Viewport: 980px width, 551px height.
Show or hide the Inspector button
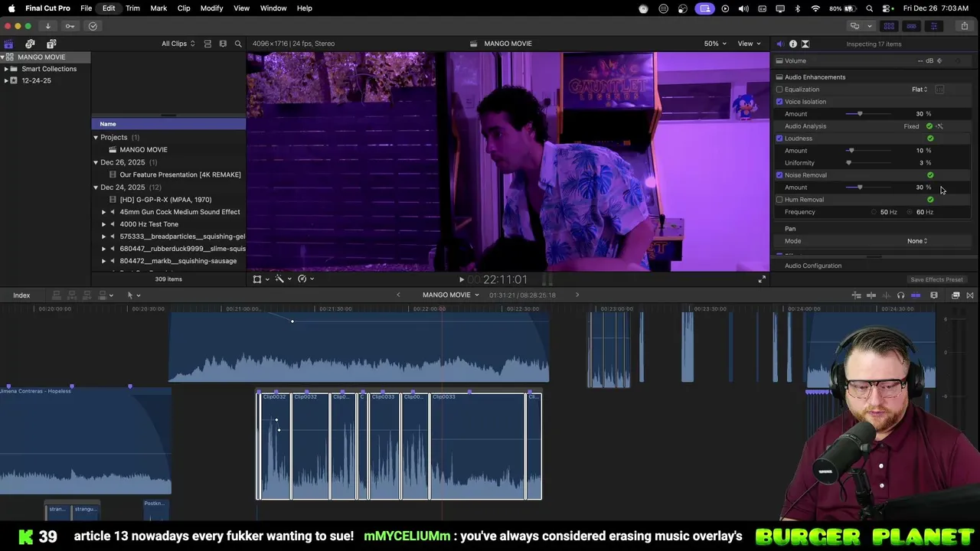tap(933, 26)
